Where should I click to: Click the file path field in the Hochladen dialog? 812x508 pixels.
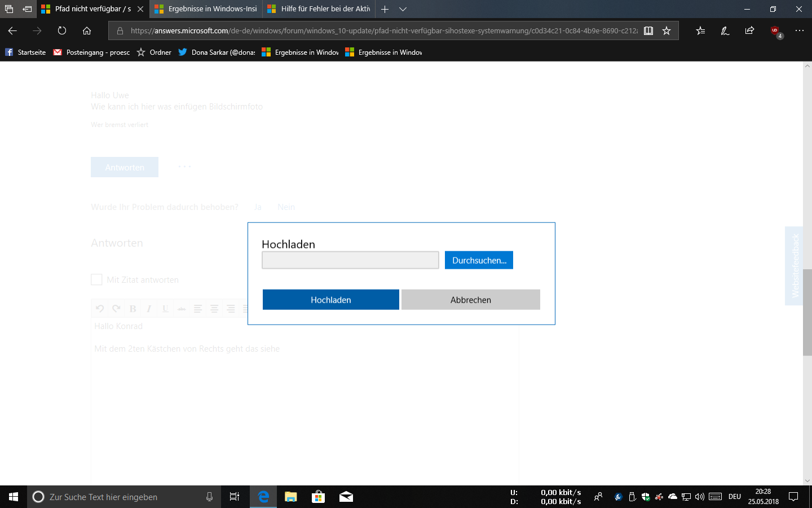point(350,260)
